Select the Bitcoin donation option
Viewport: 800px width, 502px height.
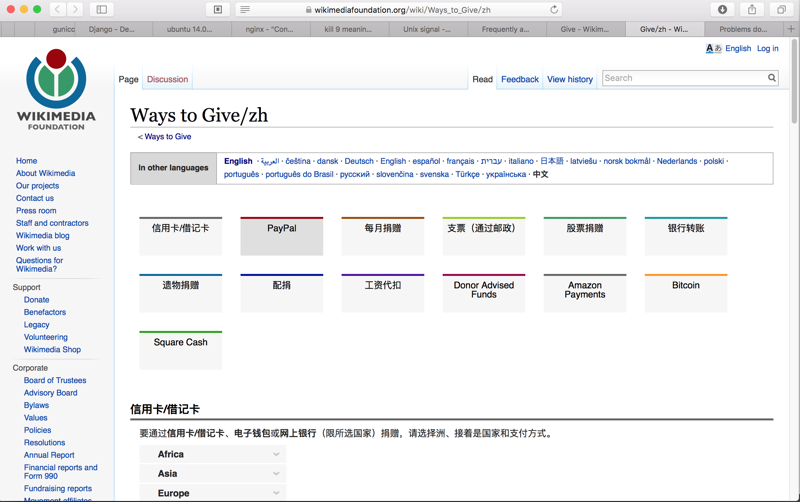686,293
